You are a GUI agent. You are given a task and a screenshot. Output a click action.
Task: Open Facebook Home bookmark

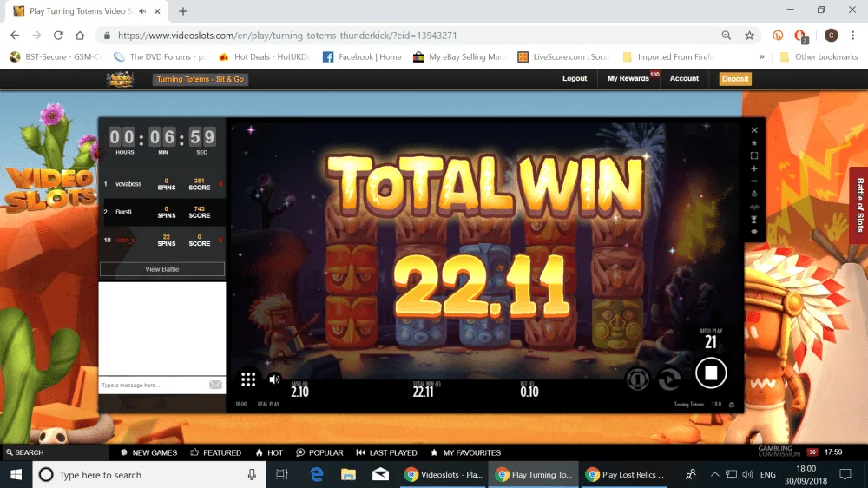[362, 57]
